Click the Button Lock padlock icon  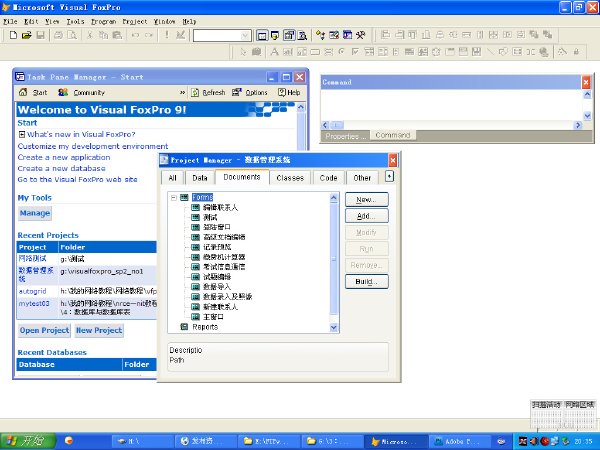[x=576, y=52]
